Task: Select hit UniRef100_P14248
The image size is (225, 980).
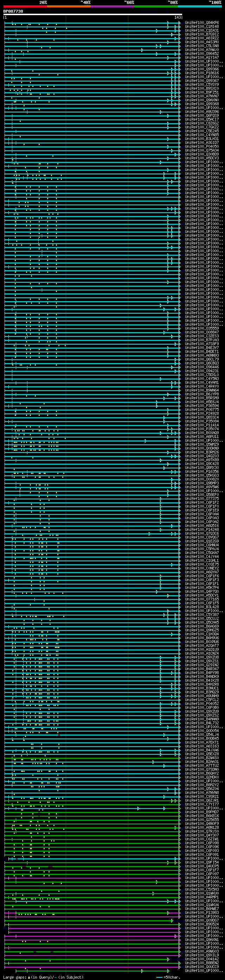Action: [202, 529]
